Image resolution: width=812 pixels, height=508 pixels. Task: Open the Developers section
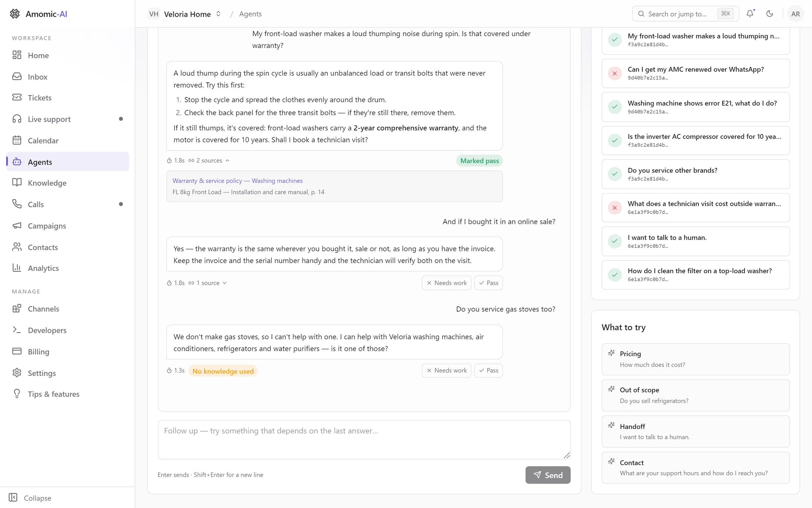(68, 330)
